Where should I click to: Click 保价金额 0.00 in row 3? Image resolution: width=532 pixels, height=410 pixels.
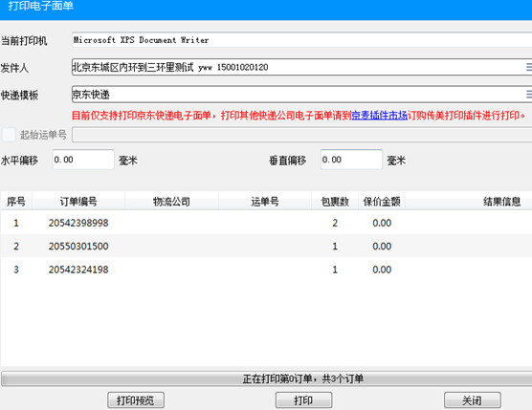382,270
